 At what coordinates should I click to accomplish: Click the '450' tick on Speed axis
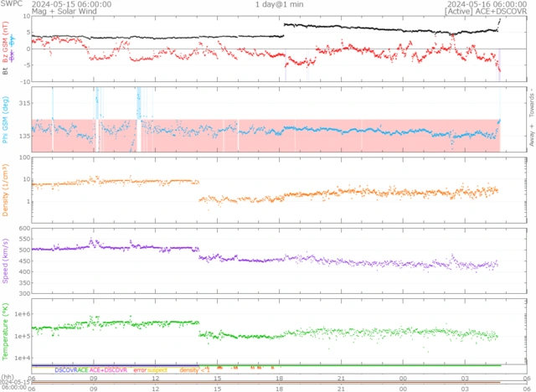[x=25, y=261]
